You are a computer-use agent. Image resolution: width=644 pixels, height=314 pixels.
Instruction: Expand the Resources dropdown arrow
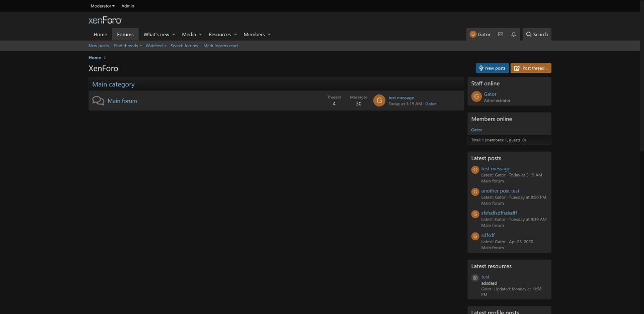tap(235, 35)
